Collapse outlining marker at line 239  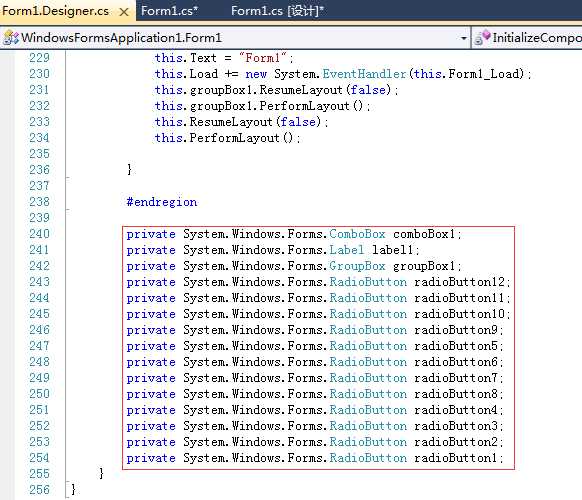68,210
